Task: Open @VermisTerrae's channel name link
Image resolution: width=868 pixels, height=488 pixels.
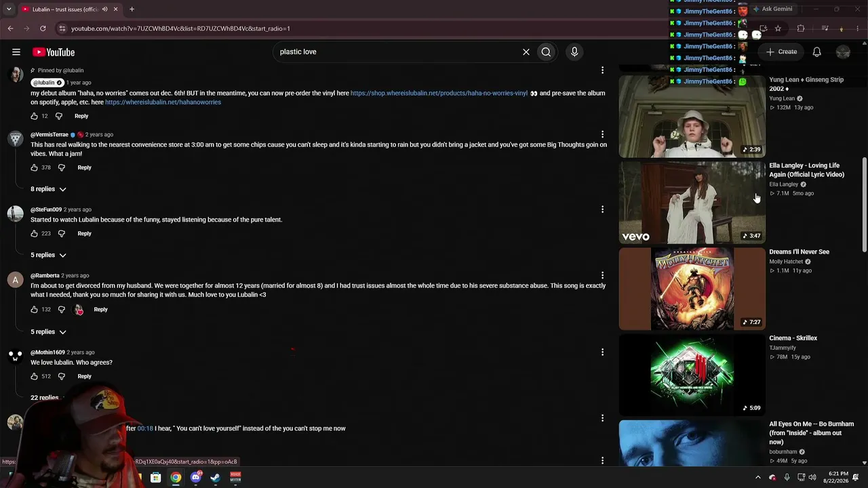Action: [x=50, y=135]
